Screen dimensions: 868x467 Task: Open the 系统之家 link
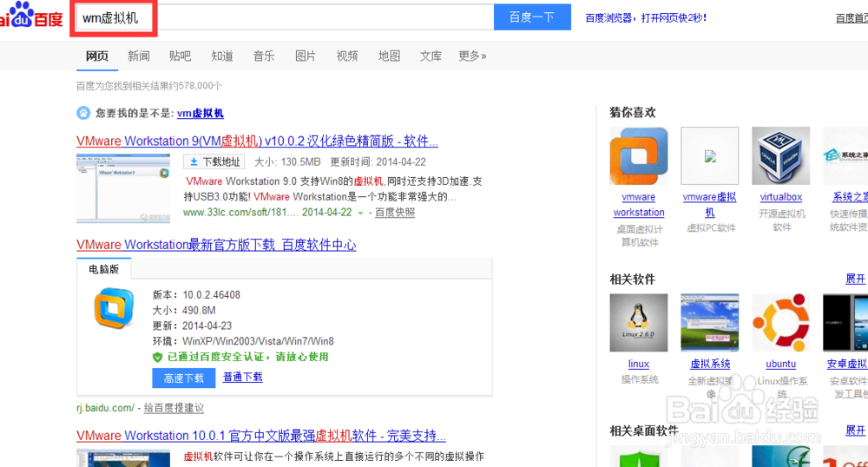pos(850,197)
